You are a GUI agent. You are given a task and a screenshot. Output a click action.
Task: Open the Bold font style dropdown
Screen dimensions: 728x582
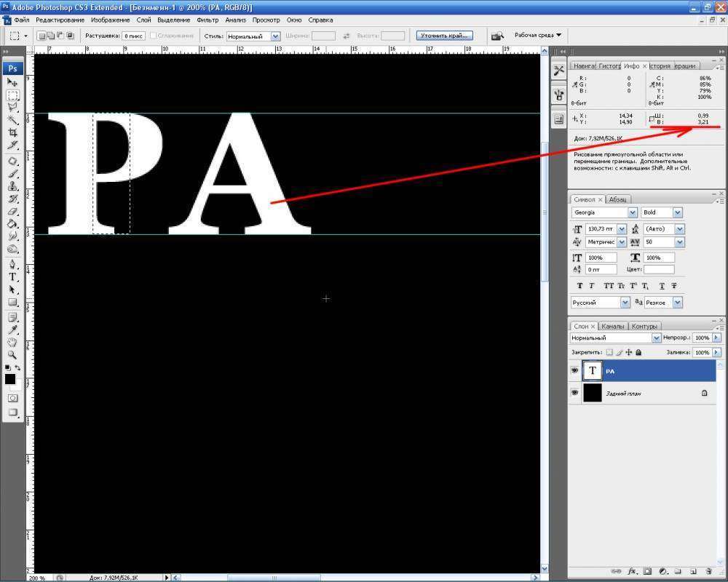(x=677, y=212)
